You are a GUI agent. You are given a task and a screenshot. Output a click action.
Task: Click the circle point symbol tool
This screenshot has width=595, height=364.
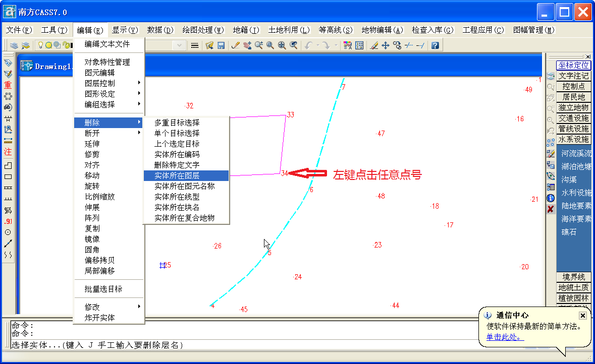8,232
